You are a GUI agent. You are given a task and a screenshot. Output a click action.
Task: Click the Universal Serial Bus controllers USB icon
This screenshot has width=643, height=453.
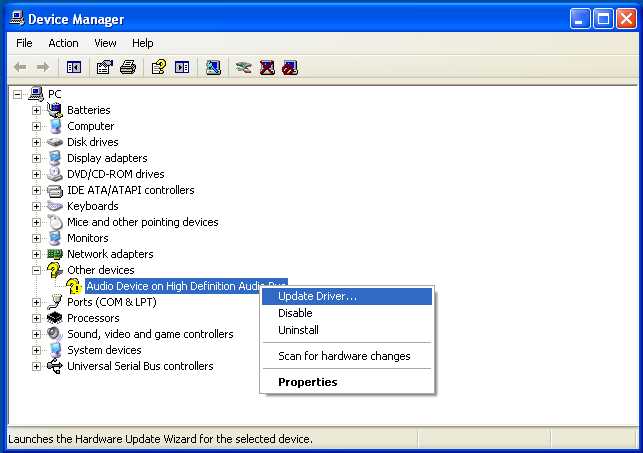(x=55, y=366)
